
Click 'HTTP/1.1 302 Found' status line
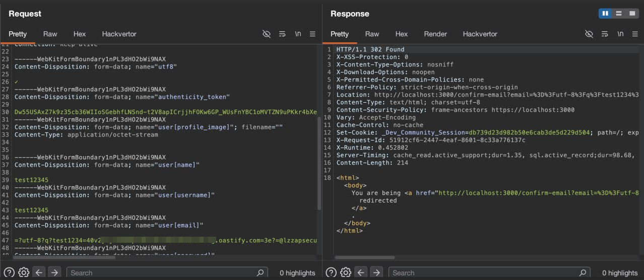tap(370, 49)
